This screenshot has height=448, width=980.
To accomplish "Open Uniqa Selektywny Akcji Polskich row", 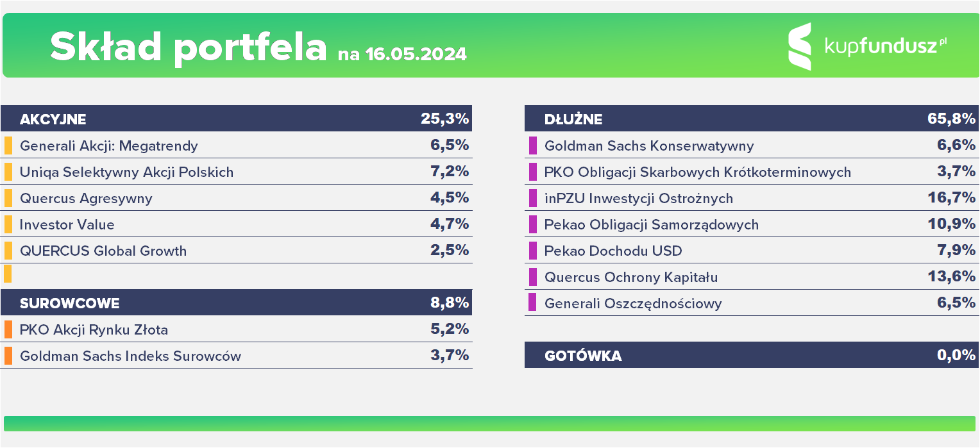I will 236,172.
